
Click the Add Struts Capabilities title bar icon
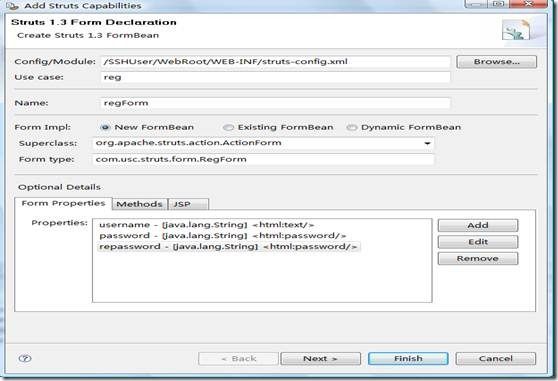[12, 6]
